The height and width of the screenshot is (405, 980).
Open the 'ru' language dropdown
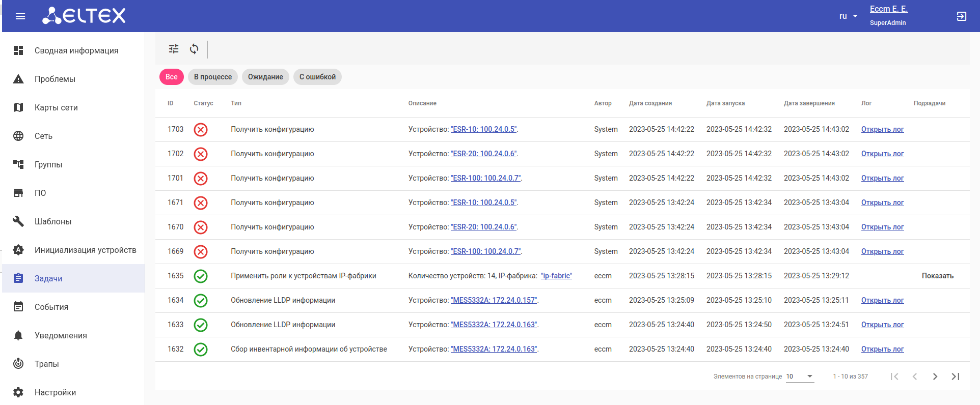(848, 16)
